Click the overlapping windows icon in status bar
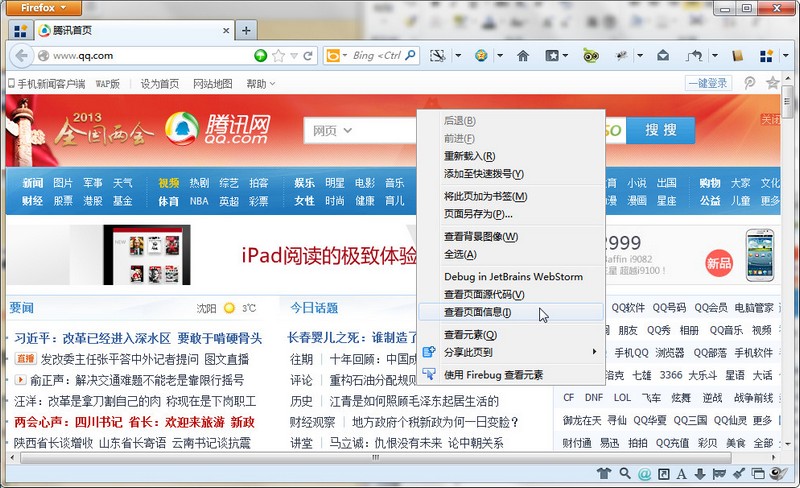Viewport: 800px width, 488px height. (758, 474)
